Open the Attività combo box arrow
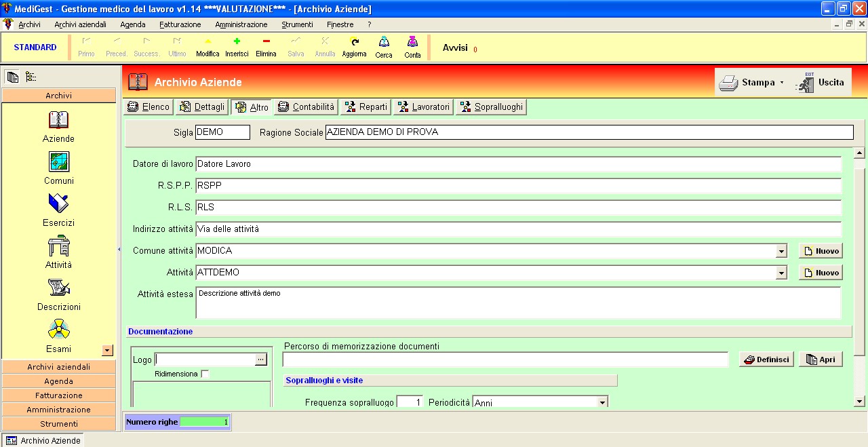 click(782, 273)
